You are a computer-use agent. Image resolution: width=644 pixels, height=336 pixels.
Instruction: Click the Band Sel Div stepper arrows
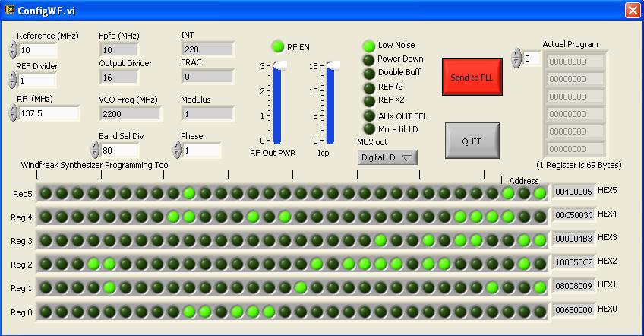[x=95, y=150]
